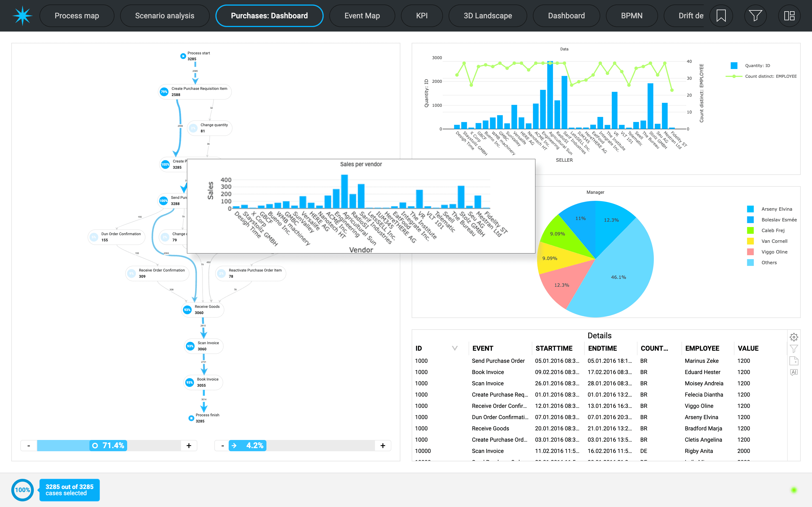Image resolution: width=812 pixels, height=507 pixels.
Task: Decrease paths slider with minus button
Action: click(x=222, y=446)
